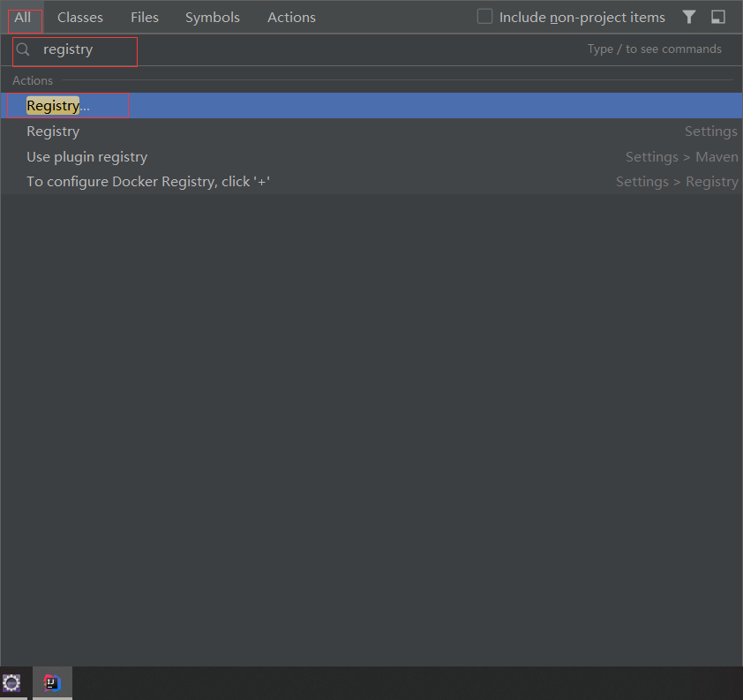Click the open in tool window icon
This screenshot has height=700, width=743.
[718, 17]
